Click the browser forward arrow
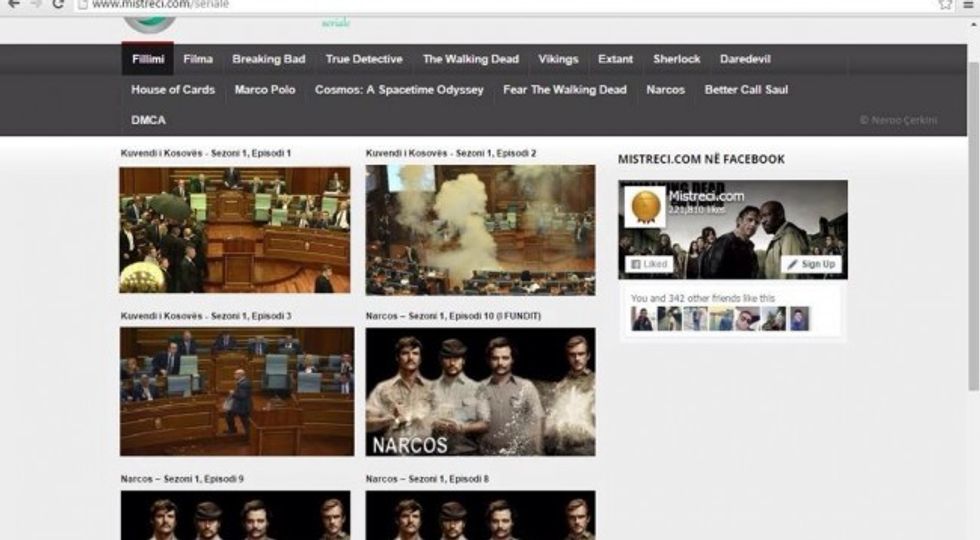The width and height of the screenshot is (980, 540). [x=36, y=4]
